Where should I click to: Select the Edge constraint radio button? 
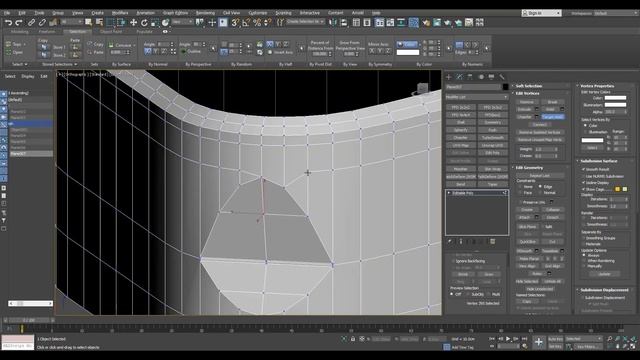pos(540,187)
